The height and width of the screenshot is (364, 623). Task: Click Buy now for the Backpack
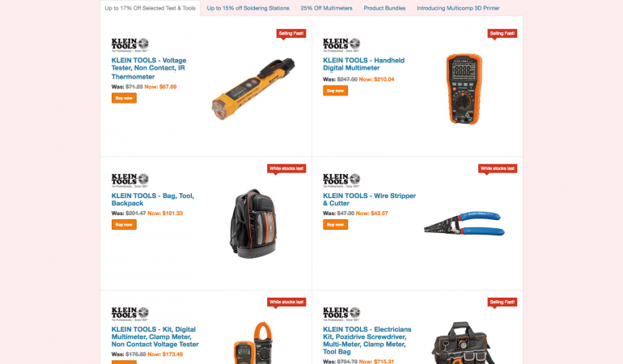pos(124,225)
